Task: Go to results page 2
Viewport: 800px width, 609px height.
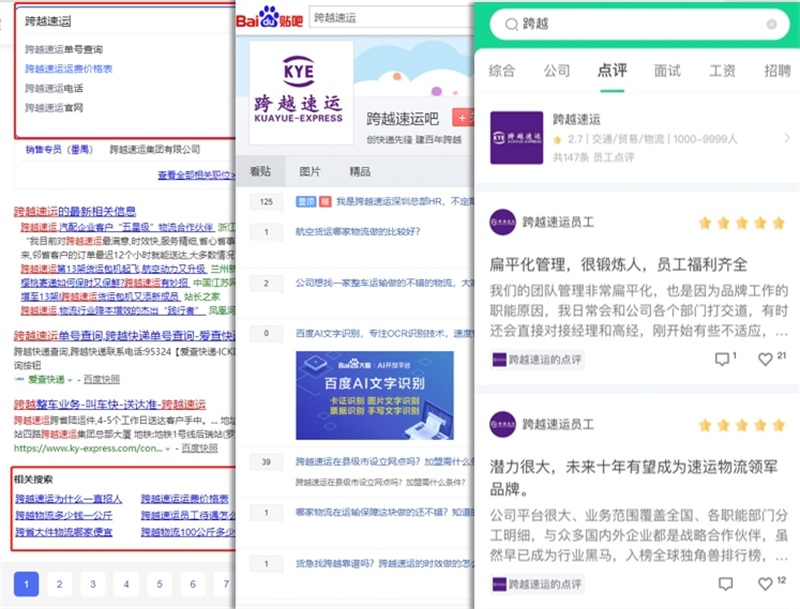Action: click(60, 583)
